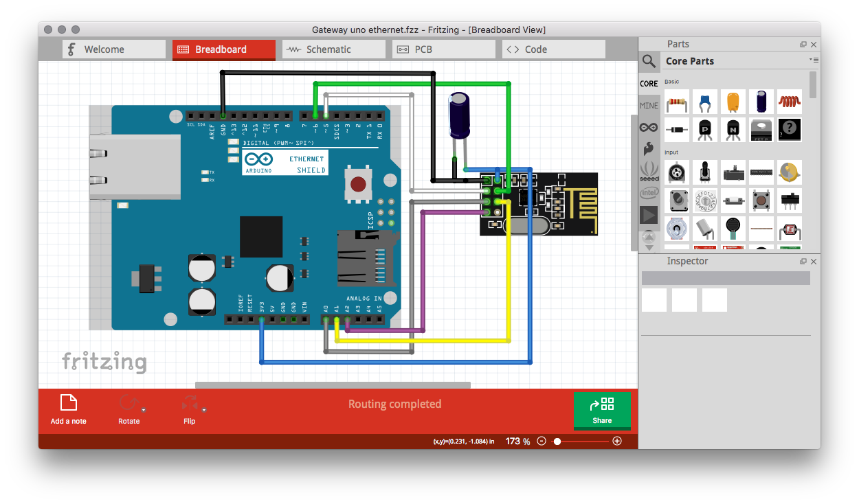Open the Arduino parts bin
859x504 pixels.
[x=649, y=128]
